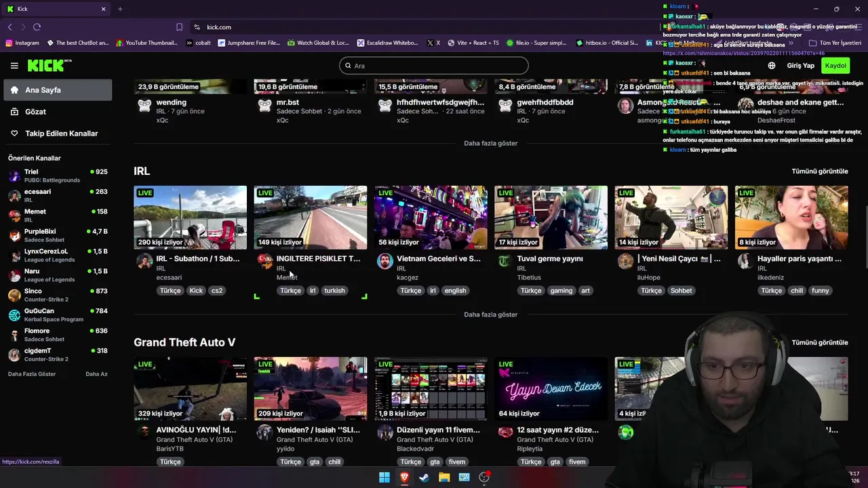Click fivem tag under Blackedvadr stream
868x488 pixels.
pyautogui.click(x=457, y=462)
